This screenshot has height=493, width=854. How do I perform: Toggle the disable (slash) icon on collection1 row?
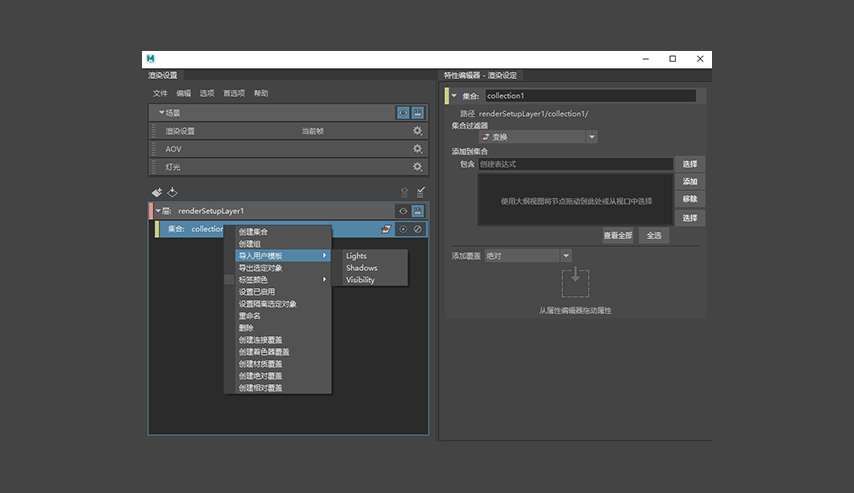[x=418, y=229]
